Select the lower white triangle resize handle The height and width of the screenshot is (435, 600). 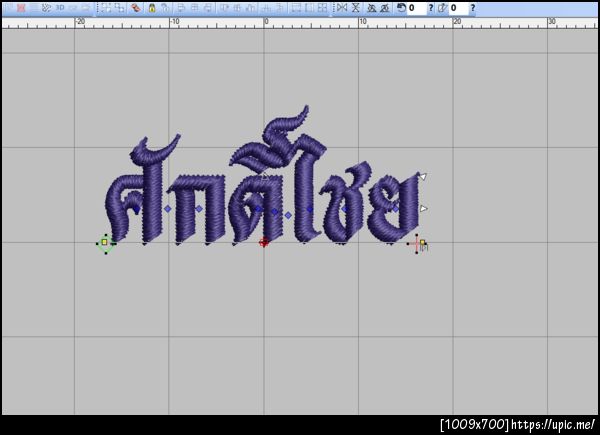pos(423,209)
